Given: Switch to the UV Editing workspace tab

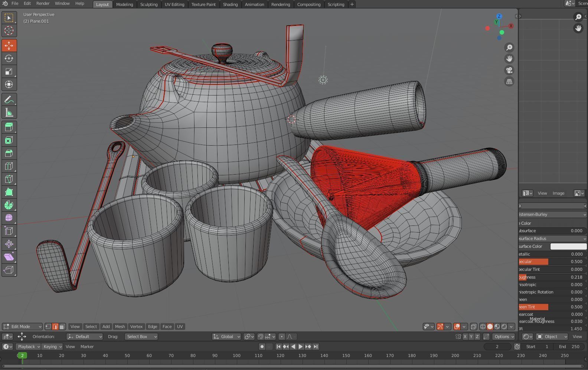Looking at the screenshot, I should (x=174, y=4).
